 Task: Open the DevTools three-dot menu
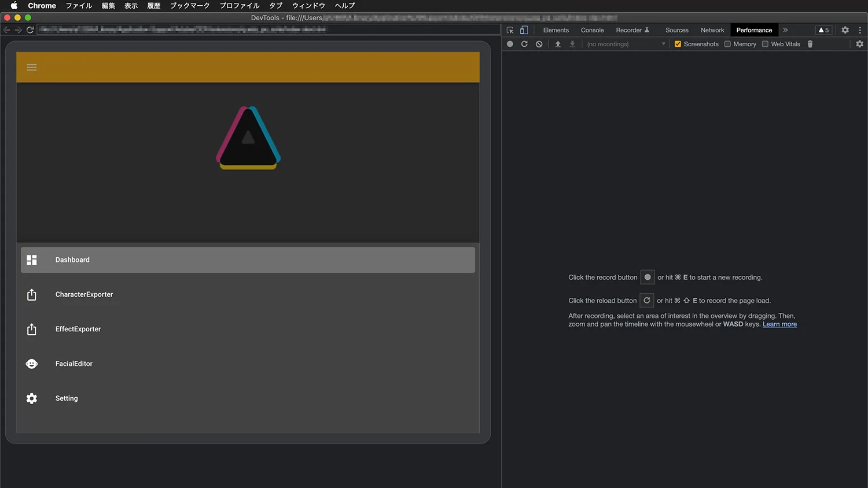point(860,30)
